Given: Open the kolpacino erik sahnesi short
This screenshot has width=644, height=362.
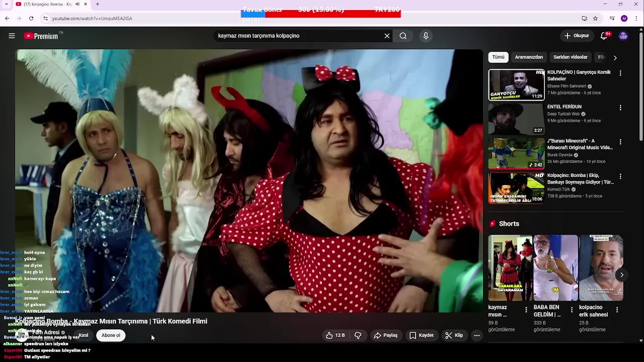Looking at the screenshot, I should tap(601, 267).
